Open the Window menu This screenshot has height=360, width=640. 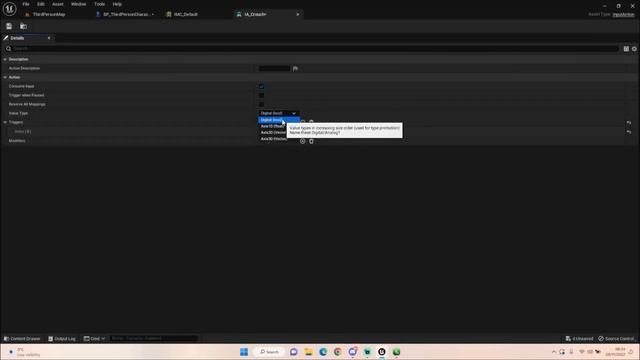click(x=78, y=4)
